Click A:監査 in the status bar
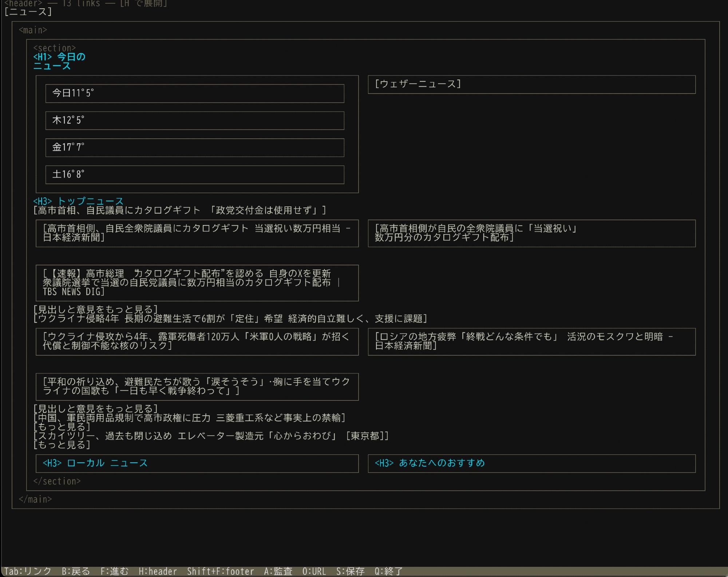This screenshot has height=577, width=728. point(278,571)
